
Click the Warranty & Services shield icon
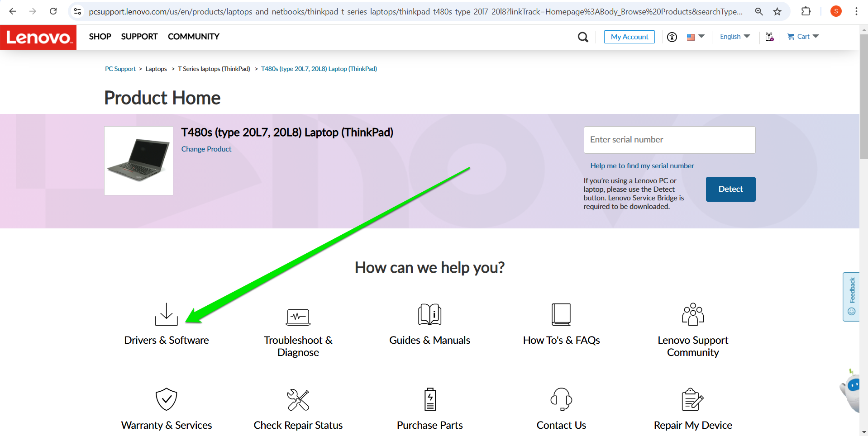point(166,399)
